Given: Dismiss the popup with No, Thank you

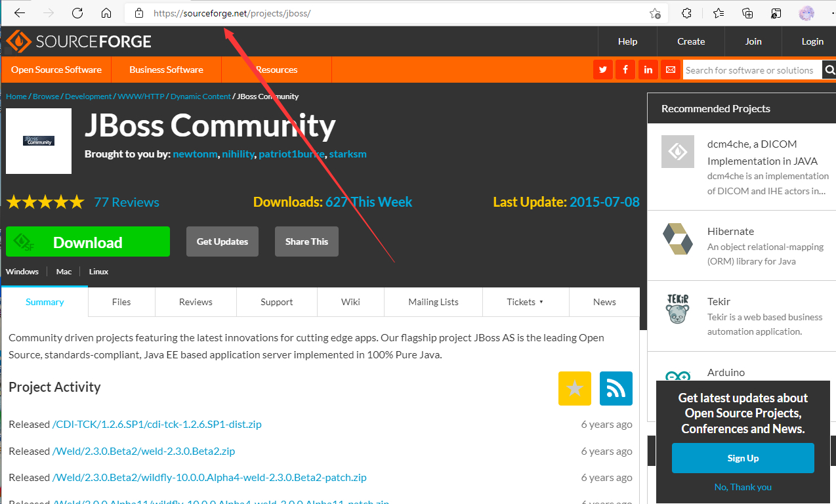Looking at the screenshot, I should coord(743,487).
